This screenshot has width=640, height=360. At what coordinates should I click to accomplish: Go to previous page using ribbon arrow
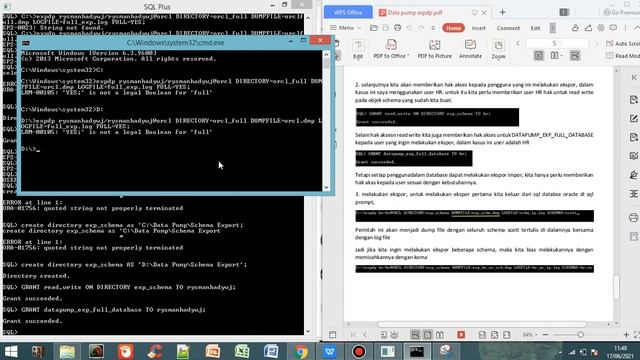518,43
